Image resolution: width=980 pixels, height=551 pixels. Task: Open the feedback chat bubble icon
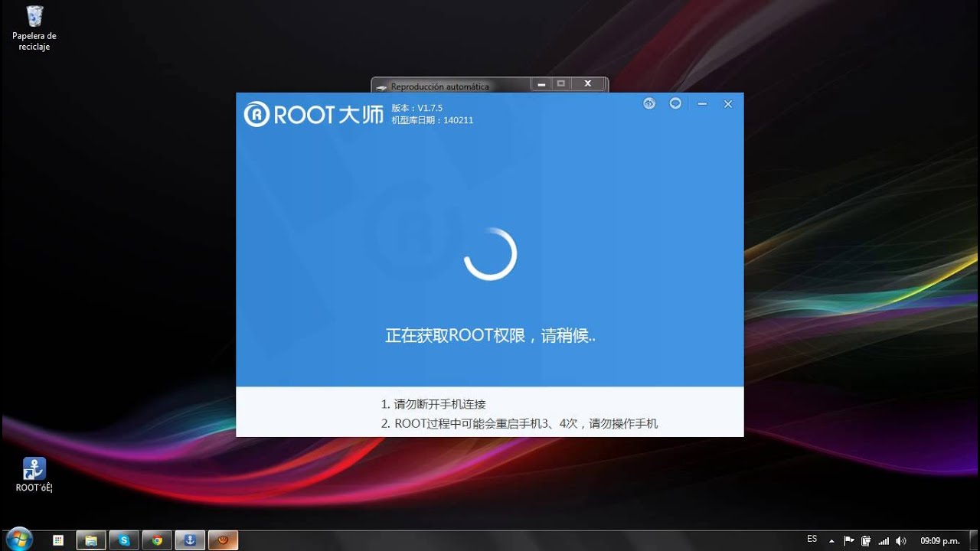675,104
